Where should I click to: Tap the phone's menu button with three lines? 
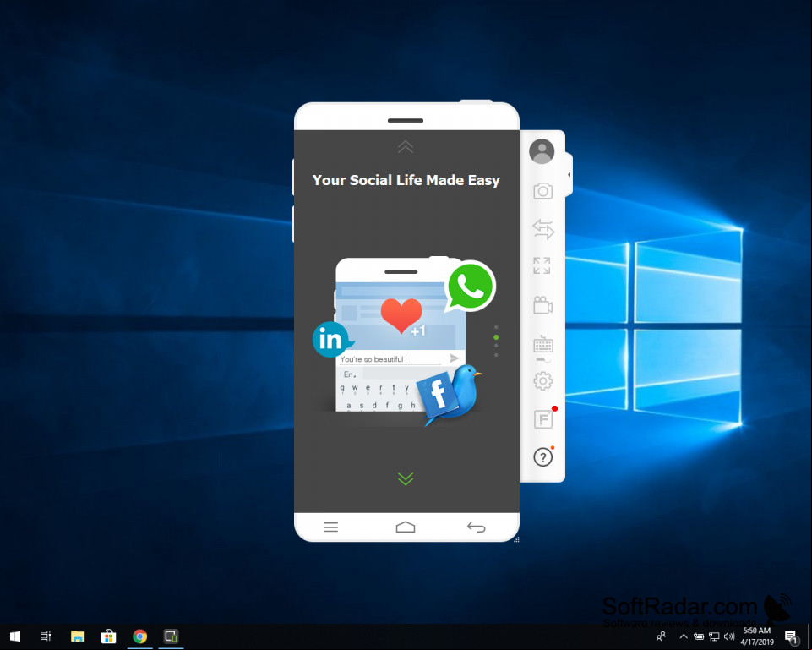[x=331, y=527]
